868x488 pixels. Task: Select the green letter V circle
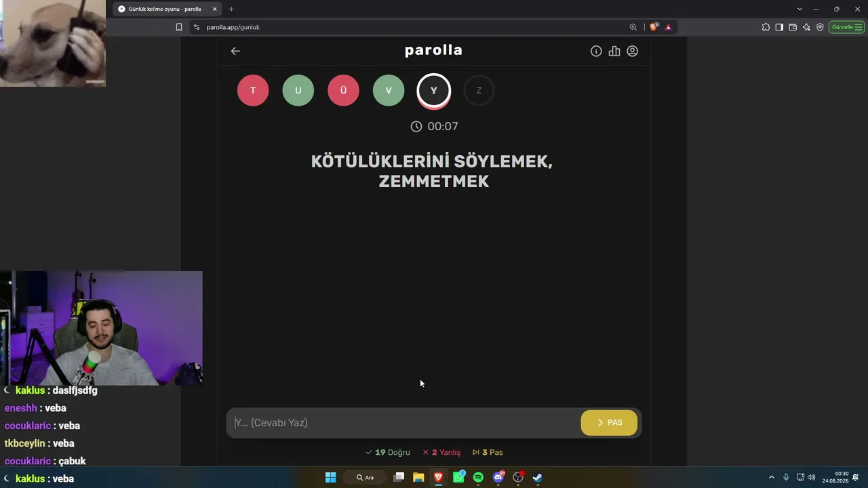point(389,90)
